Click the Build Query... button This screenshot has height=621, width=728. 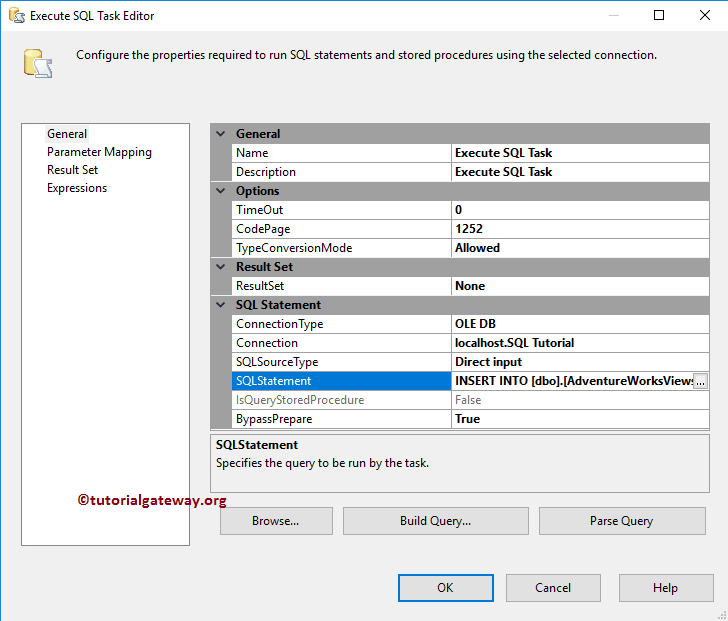(x=436, y=521)
